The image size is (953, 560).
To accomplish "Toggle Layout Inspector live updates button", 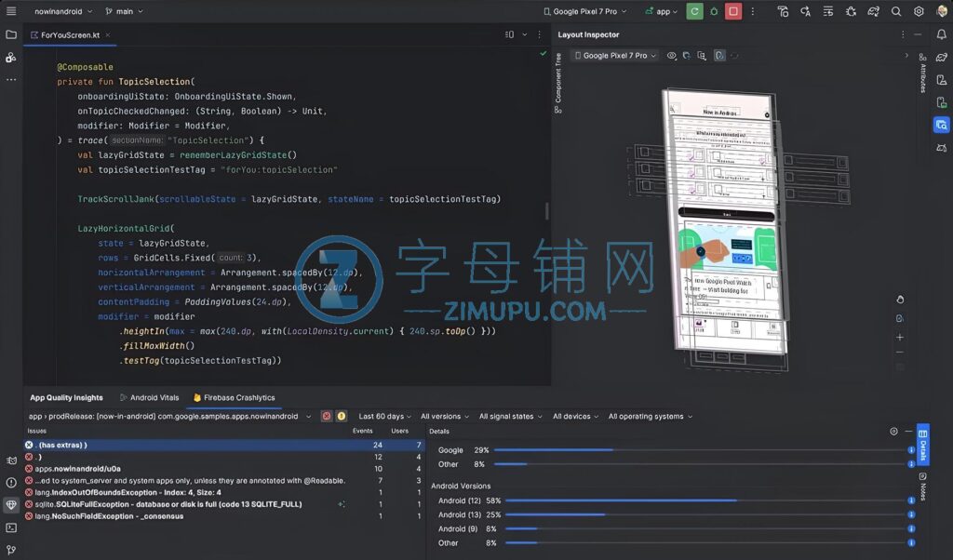I will click(719, 55).
